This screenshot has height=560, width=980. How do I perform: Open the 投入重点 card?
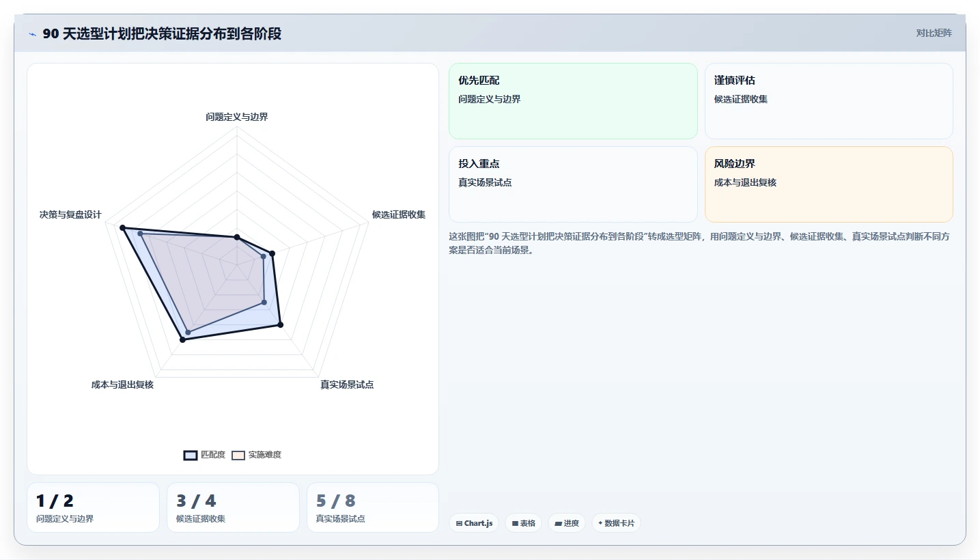tap(573, 184)
